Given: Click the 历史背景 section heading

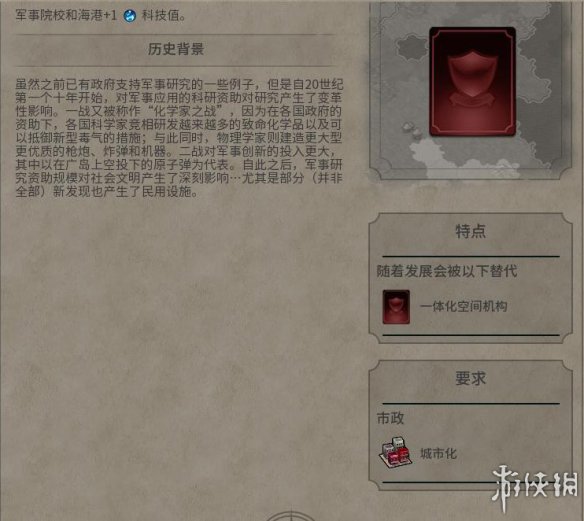Looking at the screenshot, I should coord(176,49).
